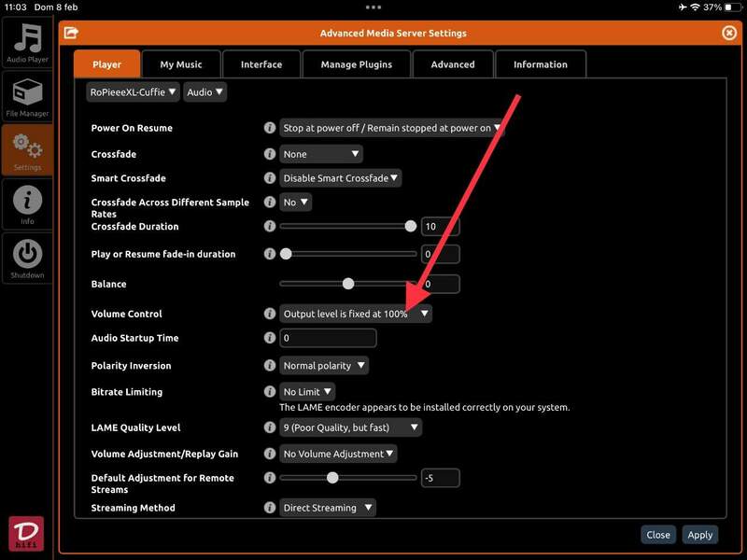Open the RoPieeeXL-Cuffie player dropdown
This screenshot has height=560, width=747.
click(133, 92)
